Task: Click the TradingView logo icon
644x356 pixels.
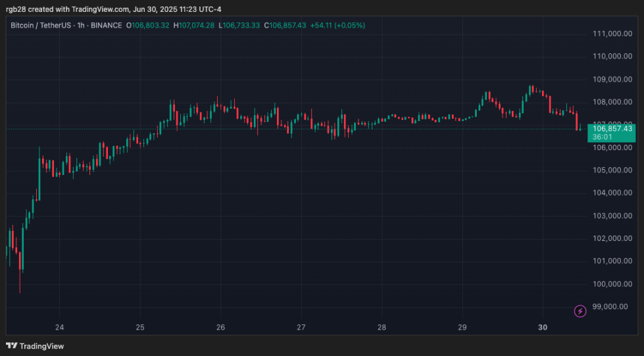Action: click(11, 345)
